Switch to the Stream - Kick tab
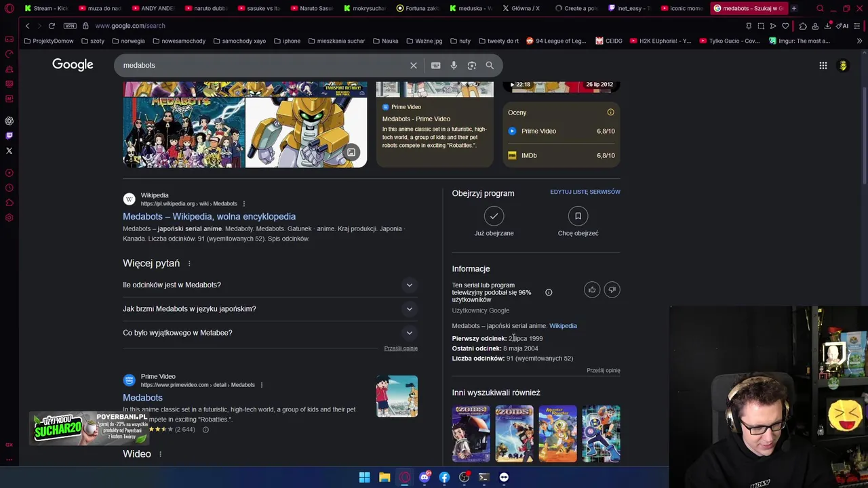This screenshot has width=868, height=488. click(x=45, y=8)
